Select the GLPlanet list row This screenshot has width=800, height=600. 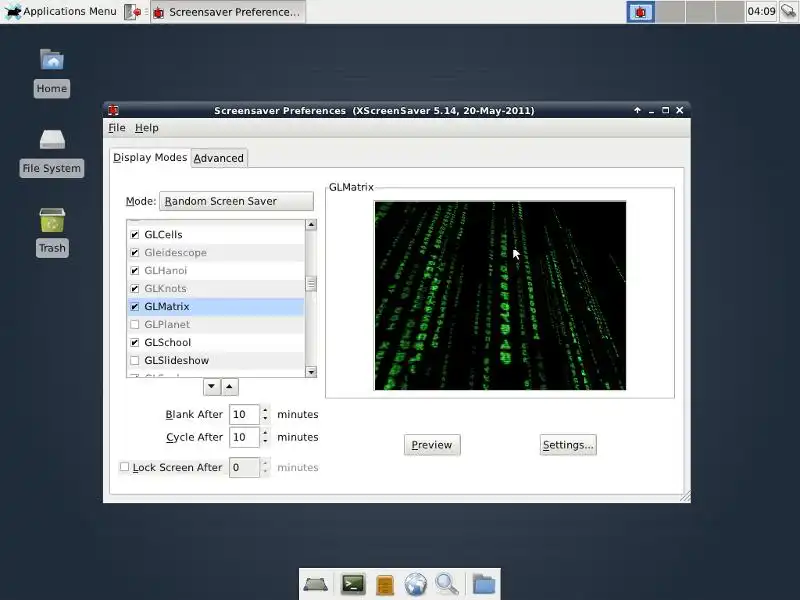216,324
